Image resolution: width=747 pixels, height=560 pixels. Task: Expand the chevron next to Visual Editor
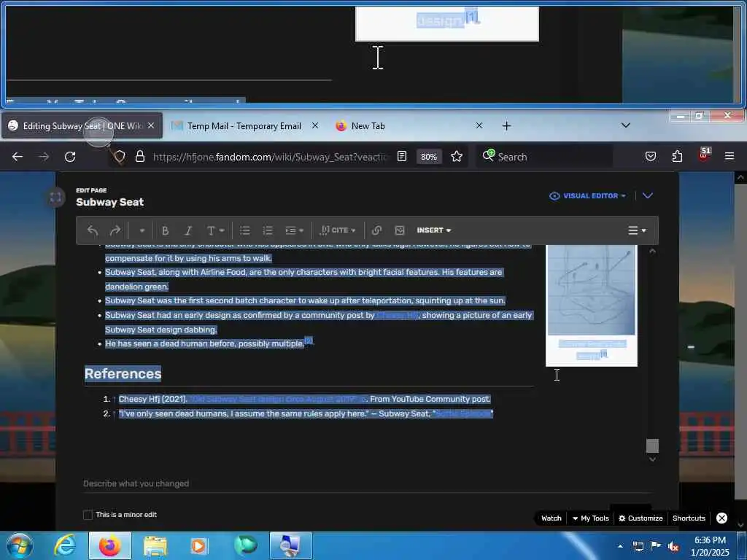coord(648,195)
